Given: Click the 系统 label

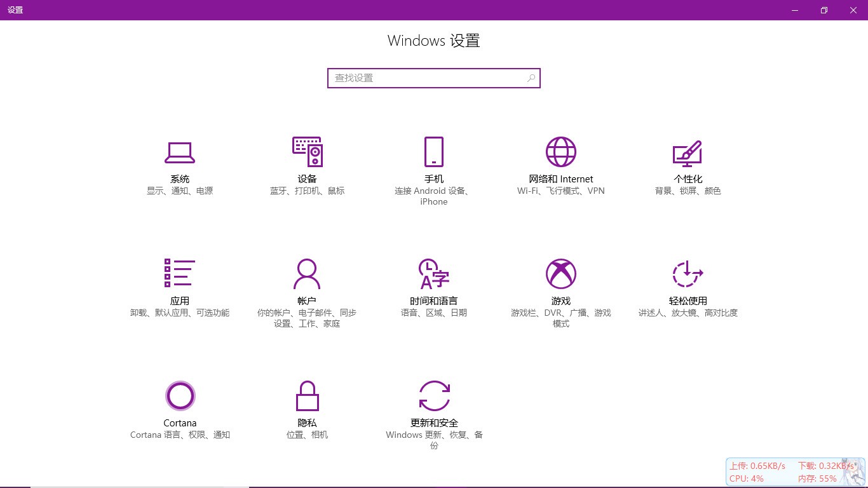Looking at the screenshot, I should click(180, 179).
